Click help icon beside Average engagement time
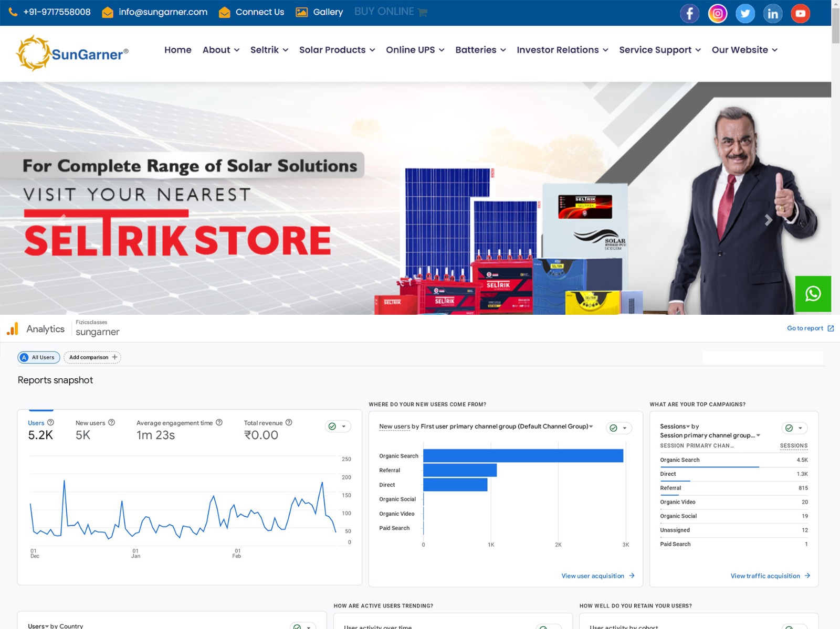 [219, 422]
